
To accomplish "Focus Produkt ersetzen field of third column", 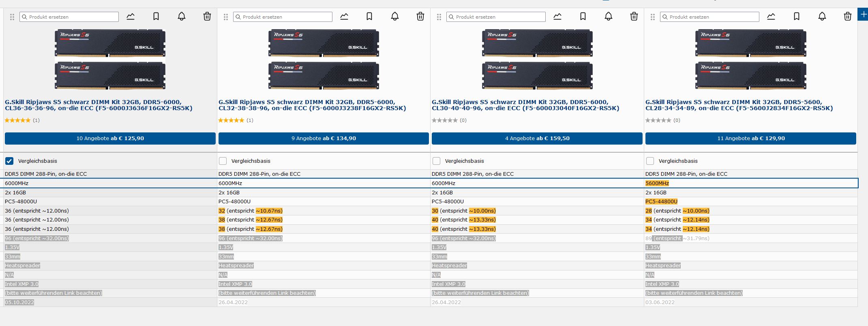I will 496,17.
